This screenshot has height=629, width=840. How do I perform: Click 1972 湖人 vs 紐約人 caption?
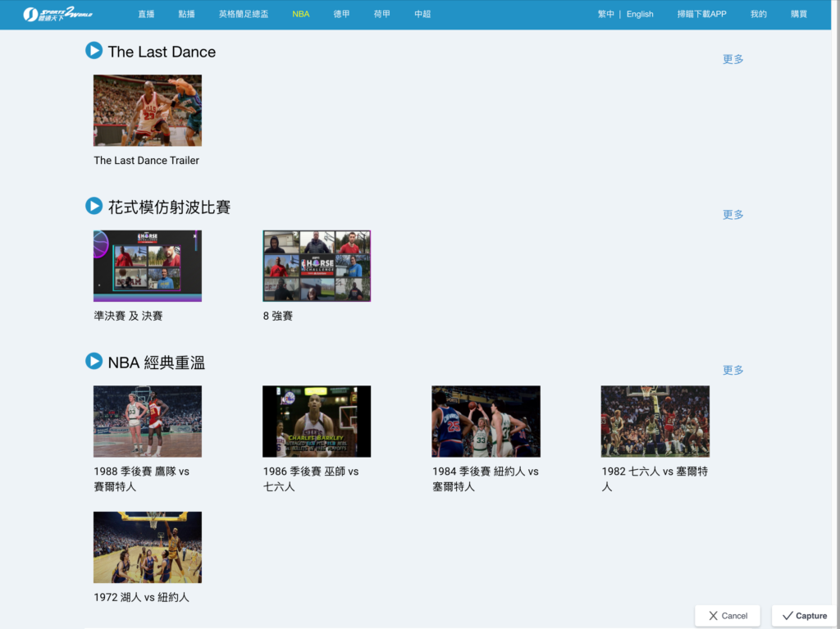(141, 597)
